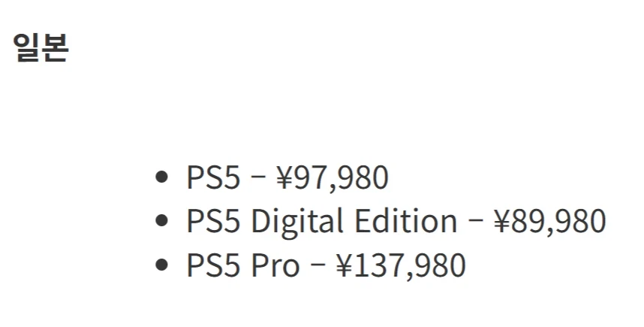The width and height of the screenshot is (644, 327).
Task: Click the bullet before PS5 – ¥97,980
Action: coord(161,178)
